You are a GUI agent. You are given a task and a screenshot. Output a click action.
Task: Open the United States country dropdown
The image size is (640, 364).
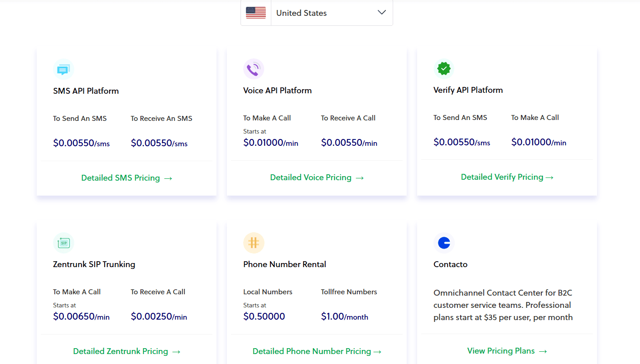point(317,13)
